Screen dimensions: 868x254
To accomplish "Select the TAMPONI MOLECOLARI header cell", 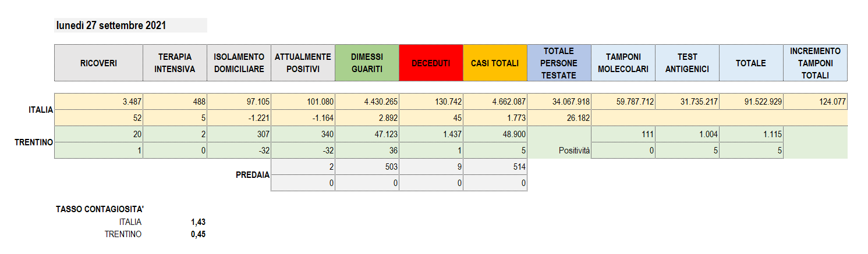I will pos(623,63).
